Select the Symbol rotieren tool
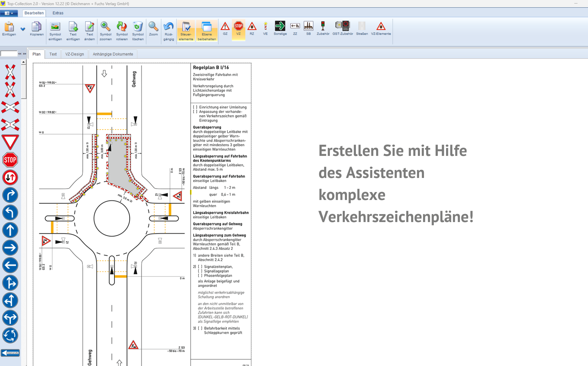 click(x=122, y=31)
